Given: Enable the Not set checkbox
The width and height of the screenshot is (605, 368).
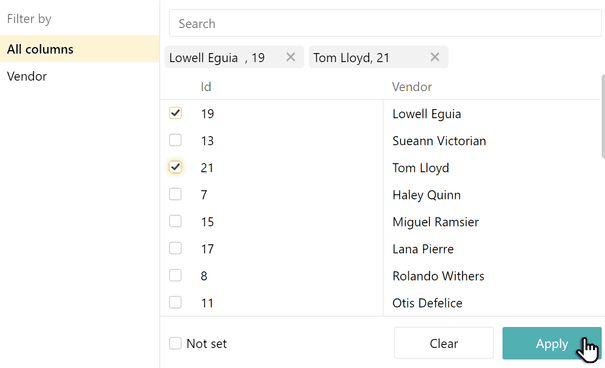Looking at the screenshot, I should point(175,343).
